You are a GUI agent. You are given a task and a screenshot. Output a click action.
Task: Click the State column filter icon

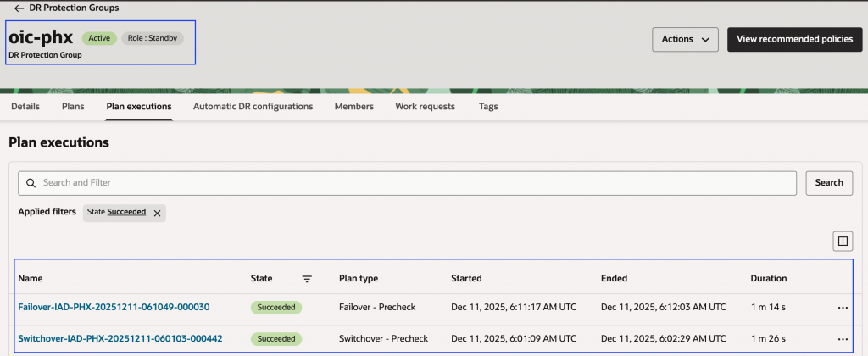[307, 279]
